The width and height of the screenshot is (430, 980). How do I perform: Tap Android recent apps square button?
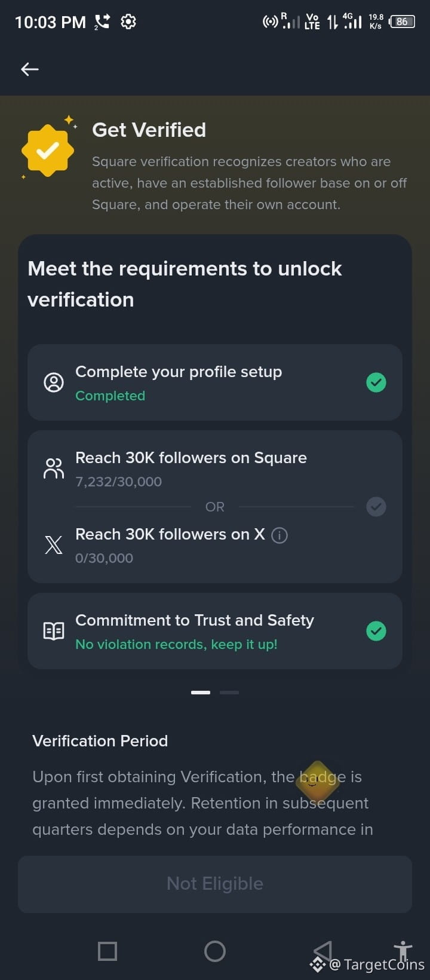click(x=107, y=951)
